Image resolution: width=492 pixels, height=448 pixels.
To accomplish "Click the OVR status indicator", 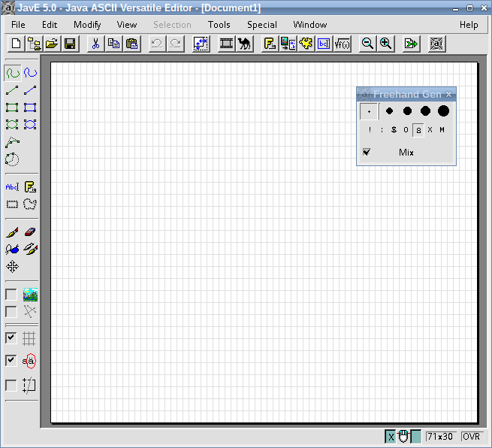I will (471, 437).
